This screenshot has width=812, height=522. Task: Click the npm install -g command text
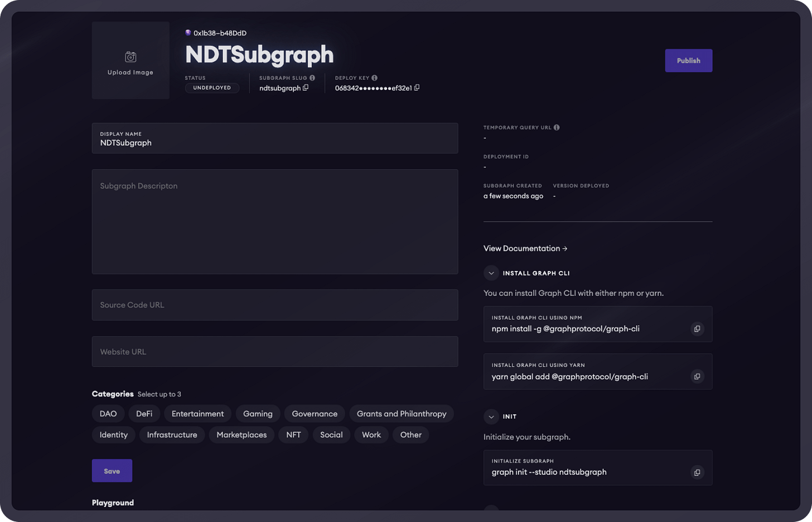(565, 329)
